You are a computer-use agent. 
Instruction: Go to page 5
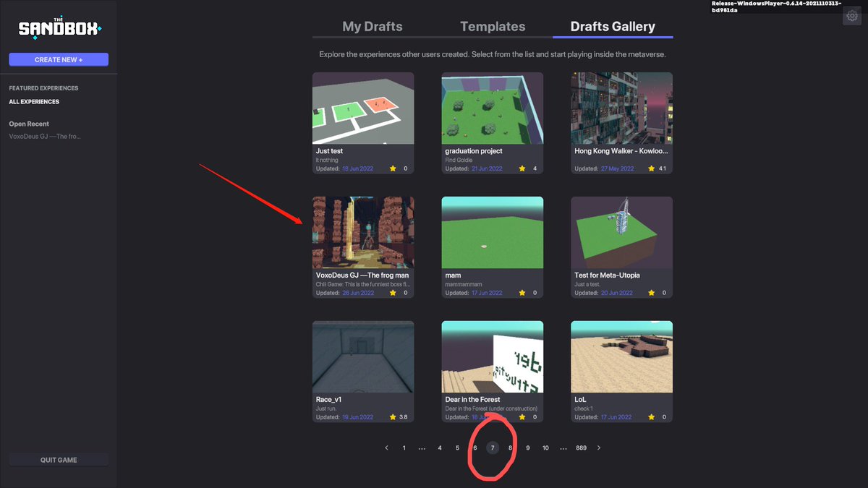click(457, 448)
